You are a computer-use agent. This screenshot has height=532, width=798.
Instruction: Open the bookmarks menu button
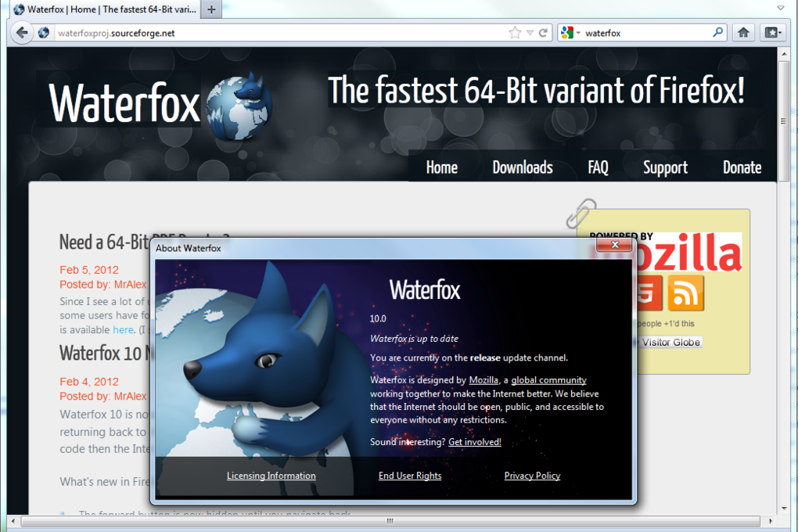tap(774, 33)
